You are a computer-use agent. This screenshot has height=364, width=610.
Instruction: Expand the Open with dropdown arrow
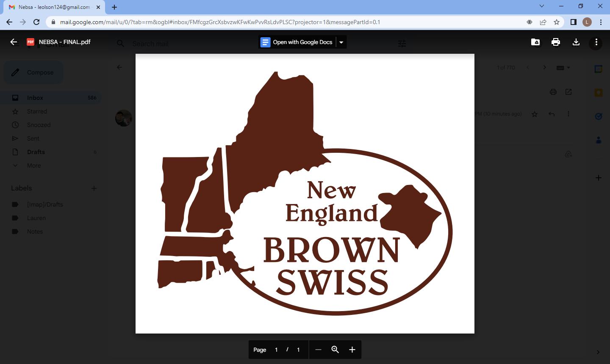(x=341, y=42)
